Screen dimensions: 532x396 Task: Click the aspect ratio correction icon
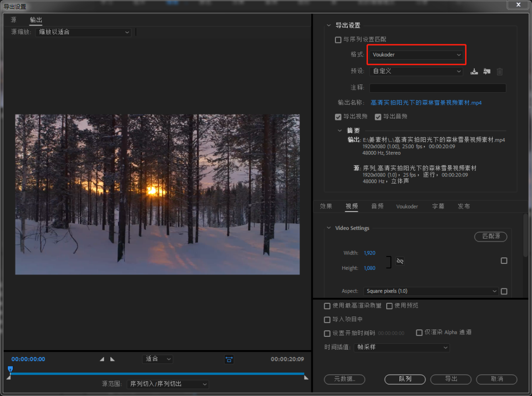tap(229, 360)
